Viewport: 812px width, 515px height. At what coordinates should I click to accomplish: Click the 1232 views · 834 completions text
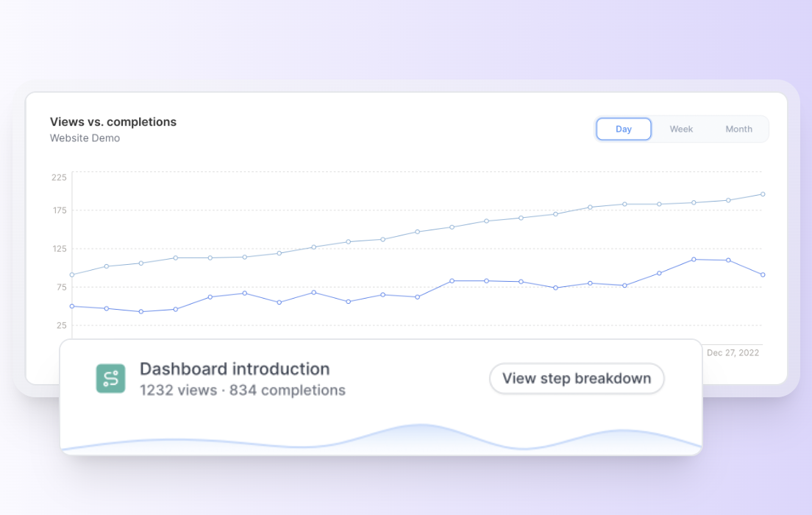243,390
